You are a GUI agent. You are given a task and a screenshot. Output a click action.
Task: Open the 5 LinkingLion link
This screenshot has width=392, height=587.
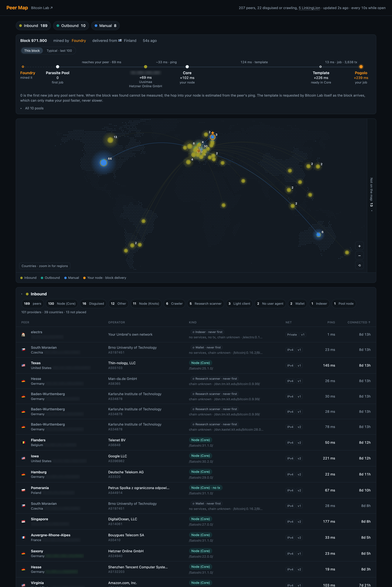coord(309,8)
